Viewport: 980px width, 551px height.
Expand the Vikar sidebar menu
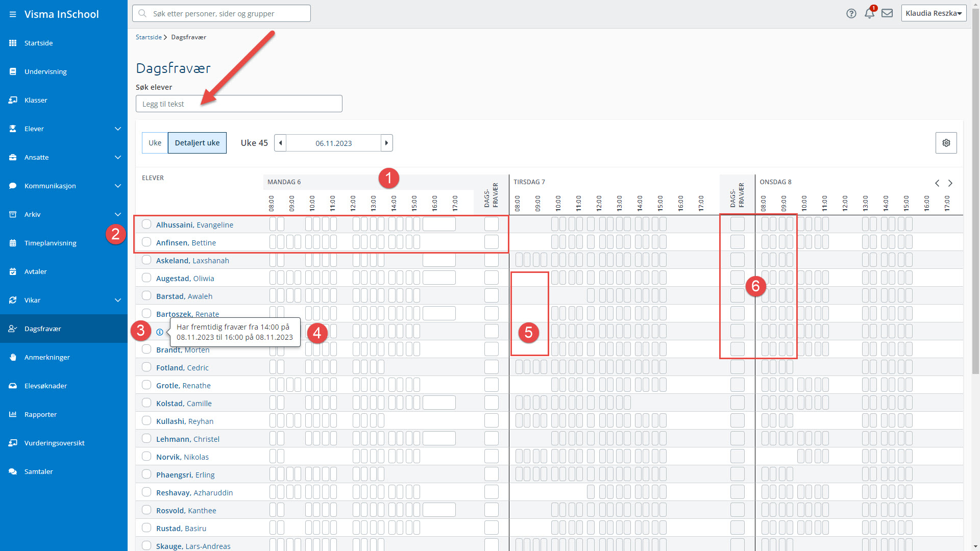pos(118,300)
